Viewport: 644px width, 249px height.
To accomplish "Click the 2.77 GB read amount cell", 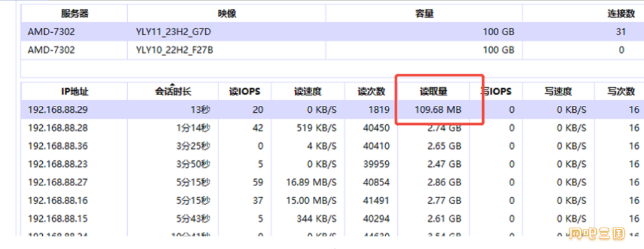I will pos(444,200).
